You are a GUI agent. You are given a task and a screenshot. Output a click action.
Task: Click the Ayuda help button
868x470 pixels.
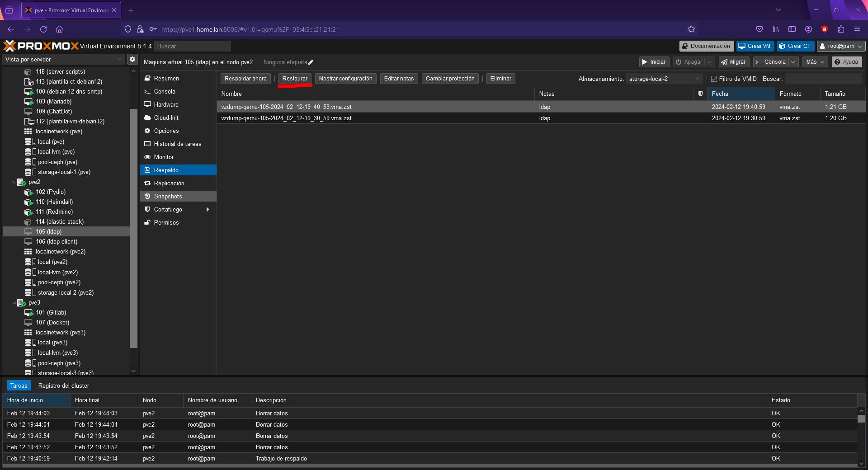click(846, 62)
